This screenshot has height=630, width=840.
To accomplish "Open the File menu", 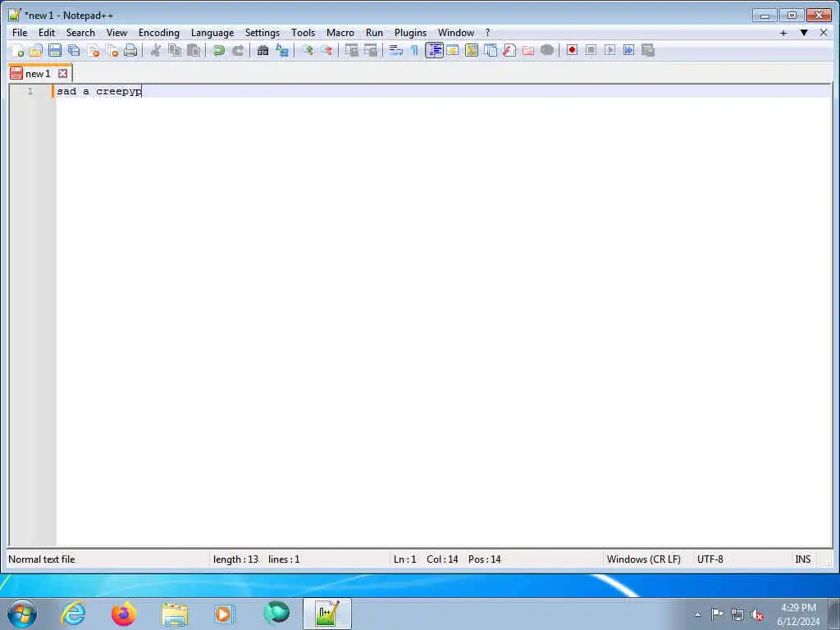I will click(x=20, y=33).
